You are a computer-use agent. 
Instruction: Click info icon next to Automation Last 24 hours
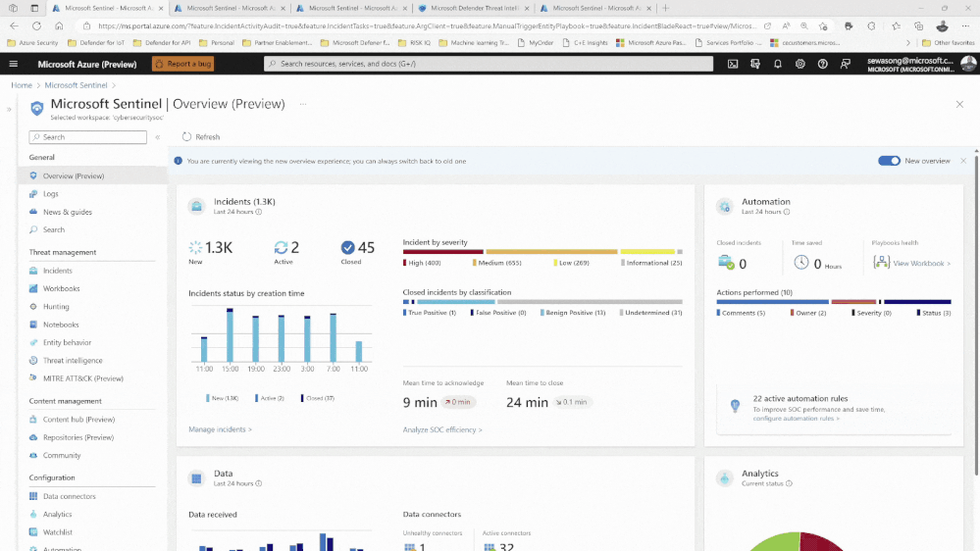(x=787, y=212)
